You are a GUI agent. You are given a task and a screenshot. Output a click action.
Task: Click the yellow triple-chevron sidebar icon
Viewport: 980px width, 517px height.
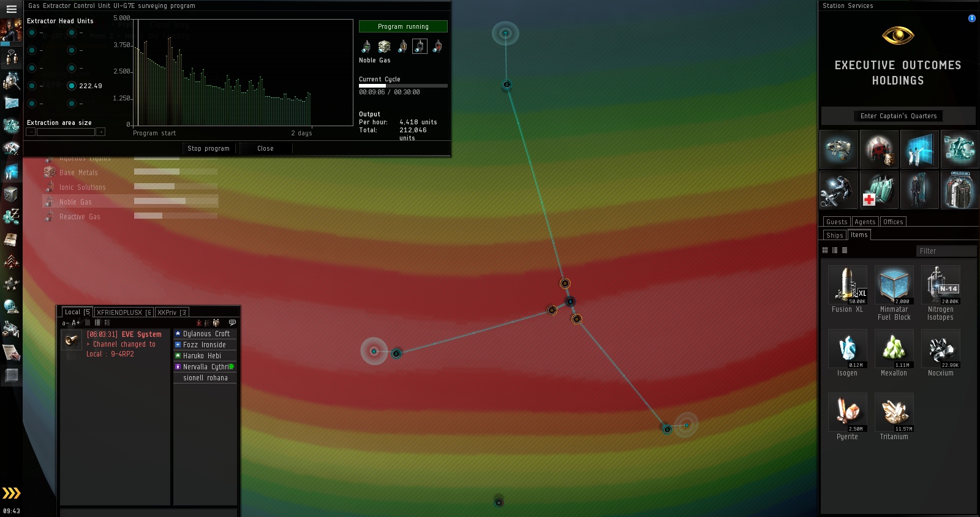pyautogui.click(x=11, y=493)
